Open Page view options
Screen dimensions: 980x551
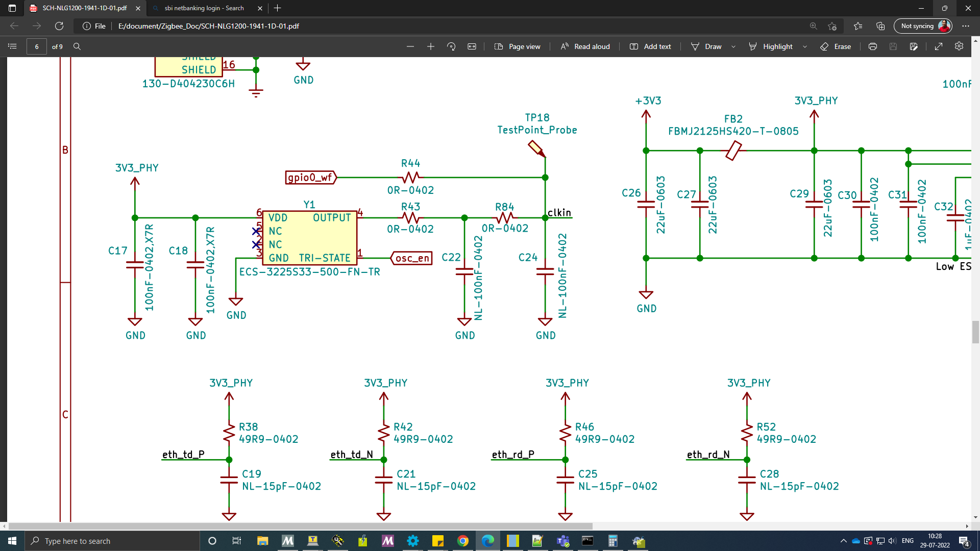pyautogui.click(x=518, y=46)
